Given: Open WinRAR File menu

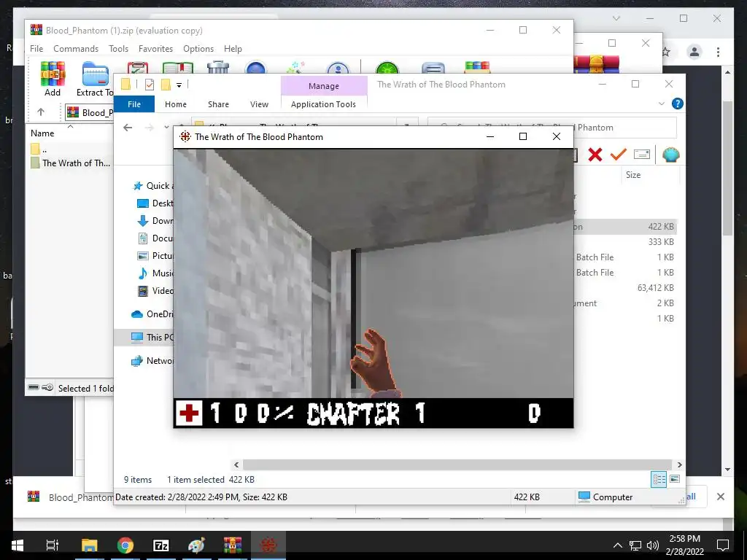Looking at the screenshot, I should (x=36, y=49).
